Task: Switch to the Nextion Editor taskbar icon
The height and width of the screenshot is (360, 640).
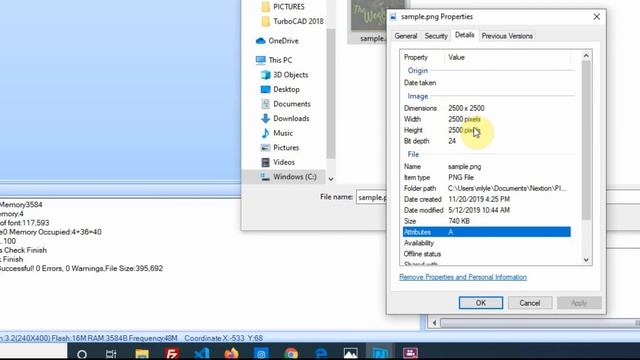Action: click(x=380, y=353)
